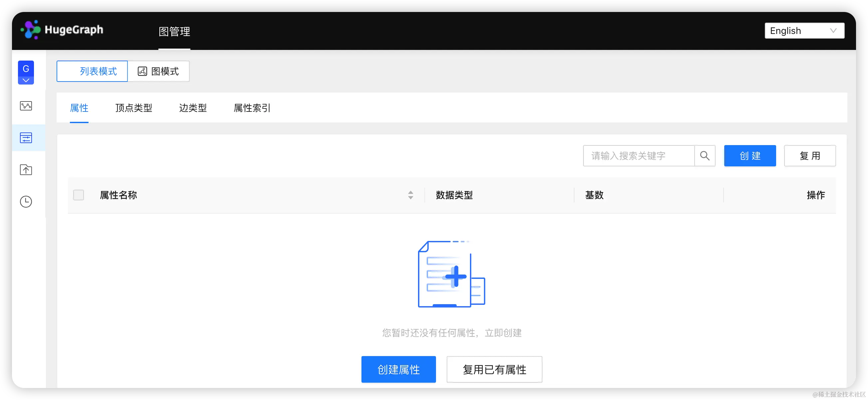The width and height of the screenshot is (868, 400).
Task: Click the 创建属性 button
Action: pos(398,369)
